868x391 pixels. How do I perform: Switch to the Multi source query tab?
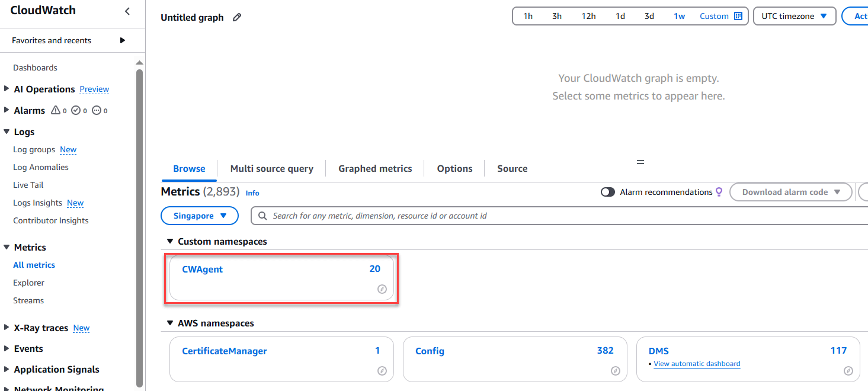click(271, 168)
